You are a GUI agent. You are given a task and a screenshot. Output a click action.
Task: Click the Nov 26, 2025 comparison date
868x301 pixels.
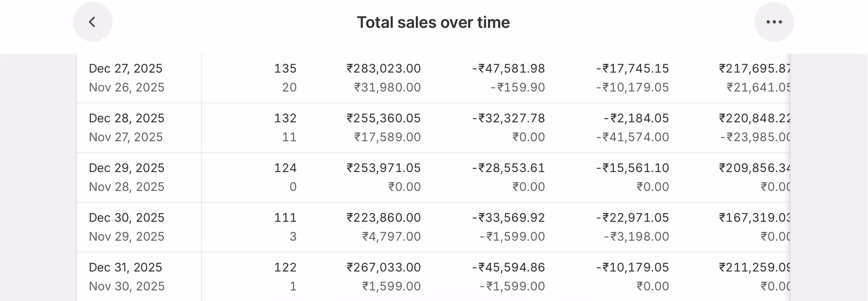point(126,88)
